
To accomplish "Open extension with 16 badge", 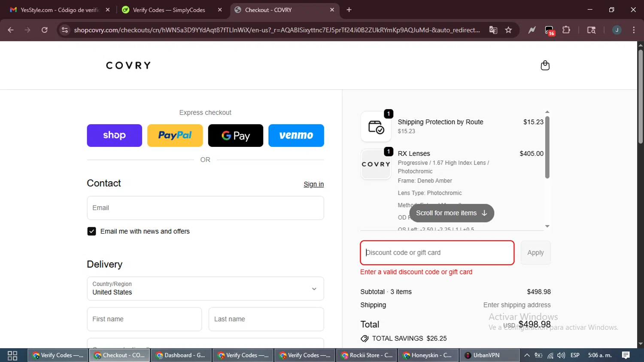I will (x=550, y=30).
